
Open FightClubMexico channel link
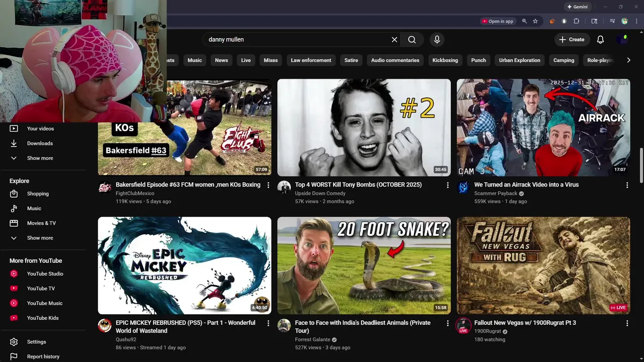[135, 193]
